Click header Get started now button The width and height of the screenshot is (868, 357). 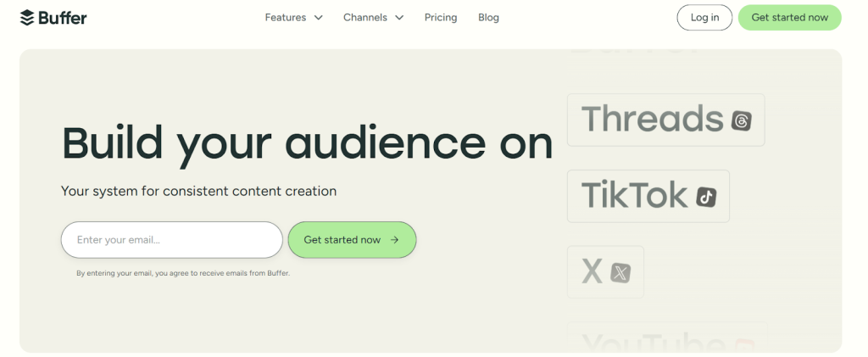789,18
